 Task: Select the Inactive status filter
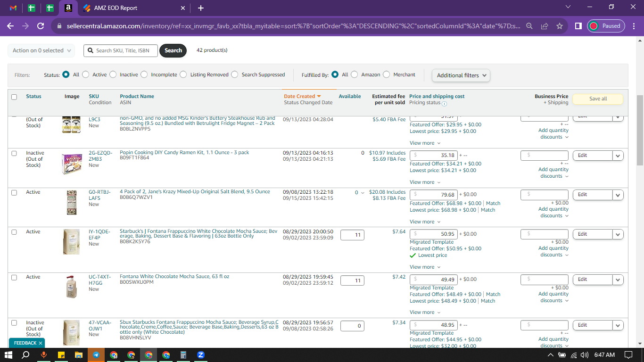tap(113, 74)
